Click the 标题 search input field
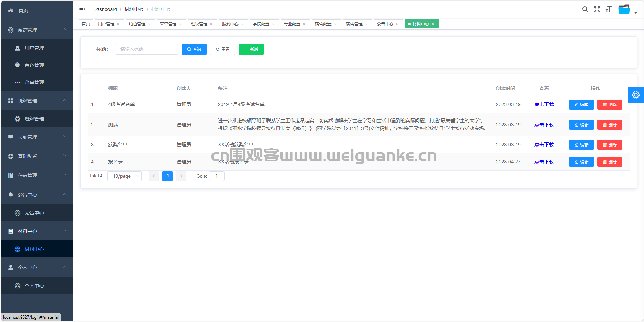The image size is (644, 322). (x=147, y=49)
